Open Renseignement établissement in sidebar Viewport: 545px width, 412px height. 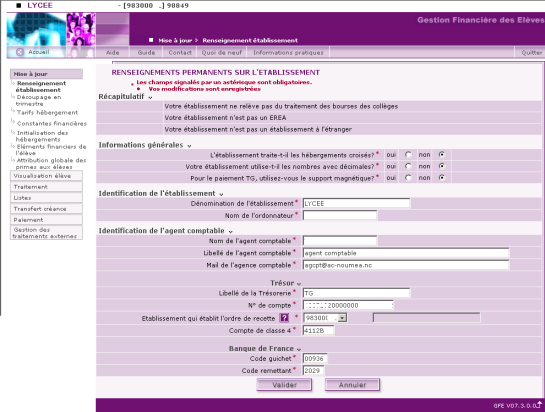(41, 87)
